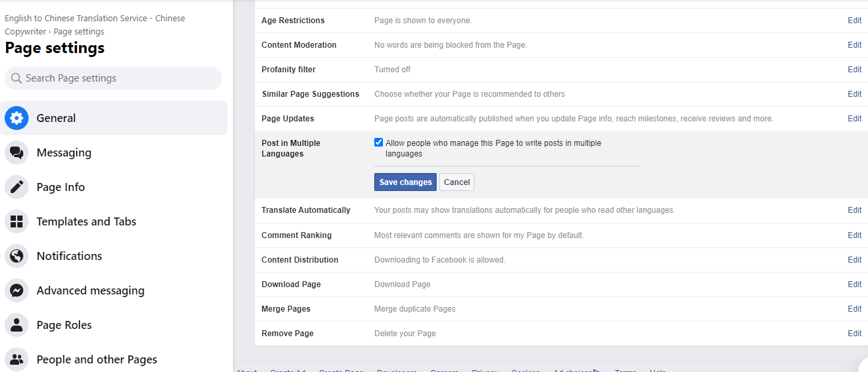Click the Page settings heading
Viewport: 868px width, 372px height.
pyautogui.click(x=55, y=48)
